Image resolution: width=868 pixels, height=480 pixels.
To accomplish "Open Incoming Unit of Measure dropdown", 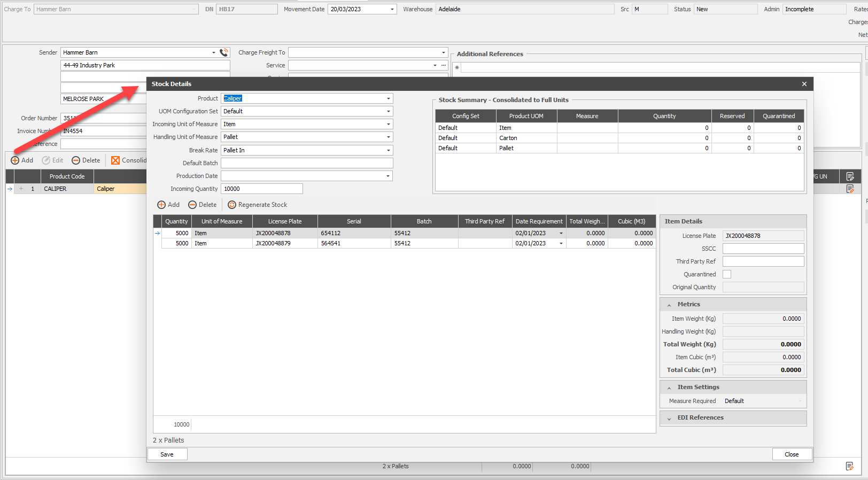I will (x=389, y=124).
